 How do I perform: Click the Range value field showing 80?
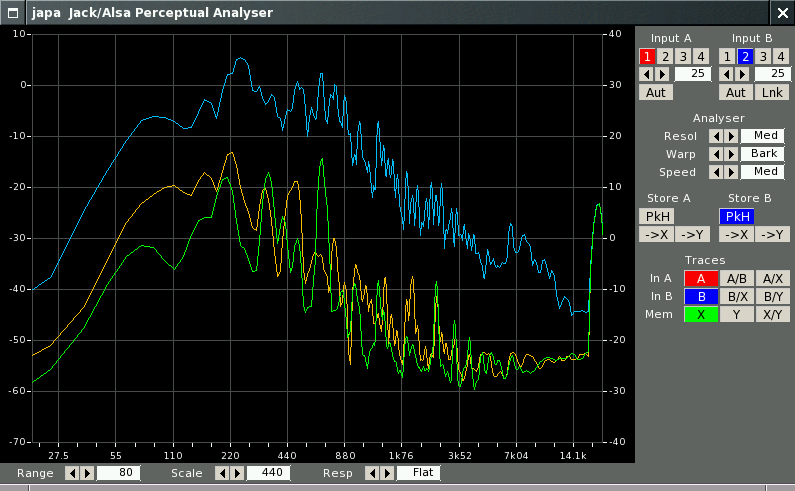tap(119, 473)
